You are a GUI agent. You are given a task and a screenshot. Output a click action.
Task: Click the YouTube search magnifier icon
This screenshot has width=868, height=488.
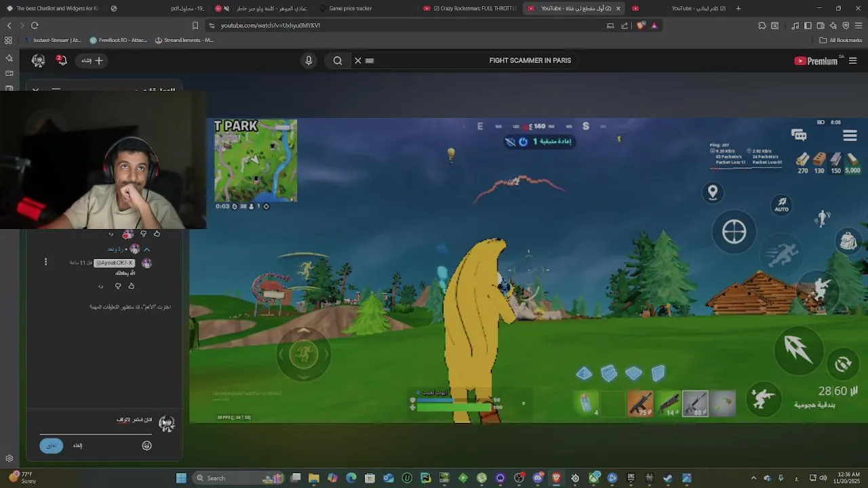[337, 60]
